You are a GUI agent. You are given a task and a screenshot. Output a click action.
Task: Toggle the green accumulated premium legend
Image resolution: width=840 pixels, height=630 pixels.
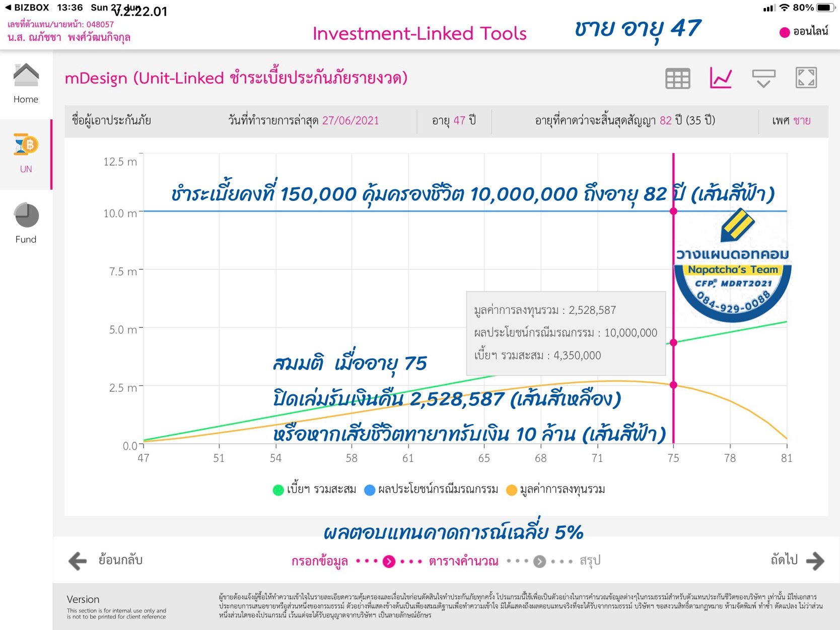click(x=278, y=489)
